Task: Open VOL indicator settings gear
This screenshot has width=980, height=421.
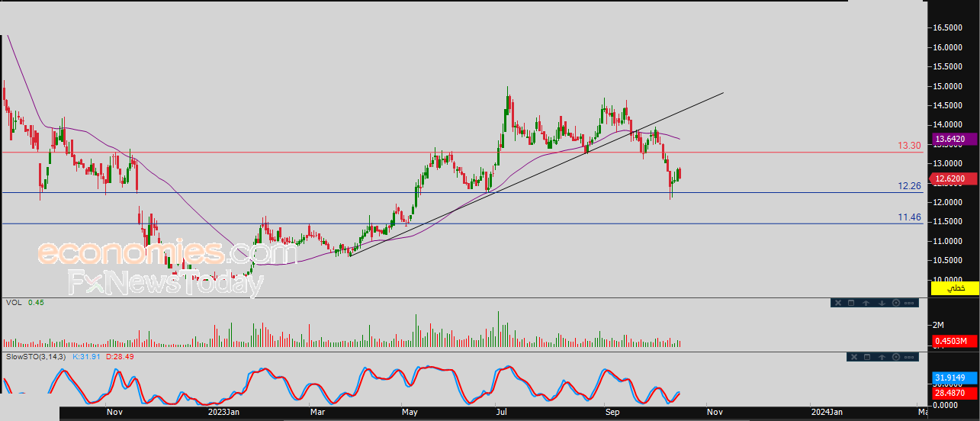Action: [895, 303]
